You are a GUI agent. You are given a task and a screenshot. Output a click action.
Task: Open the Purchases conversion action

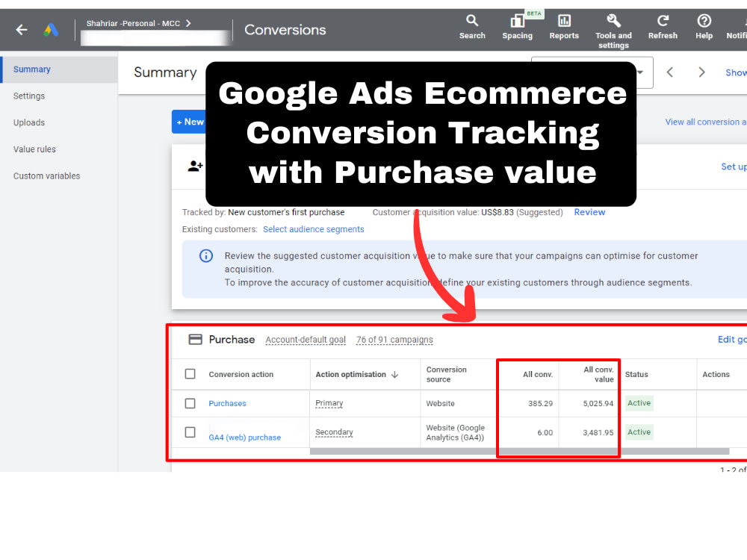coord(227,404)
